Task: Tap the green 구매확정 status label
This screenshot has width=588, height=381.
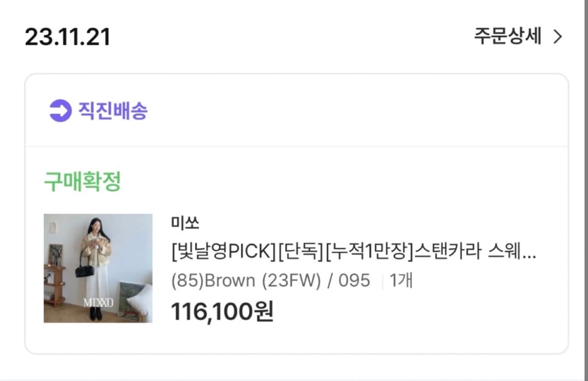Action: [83, 181]
